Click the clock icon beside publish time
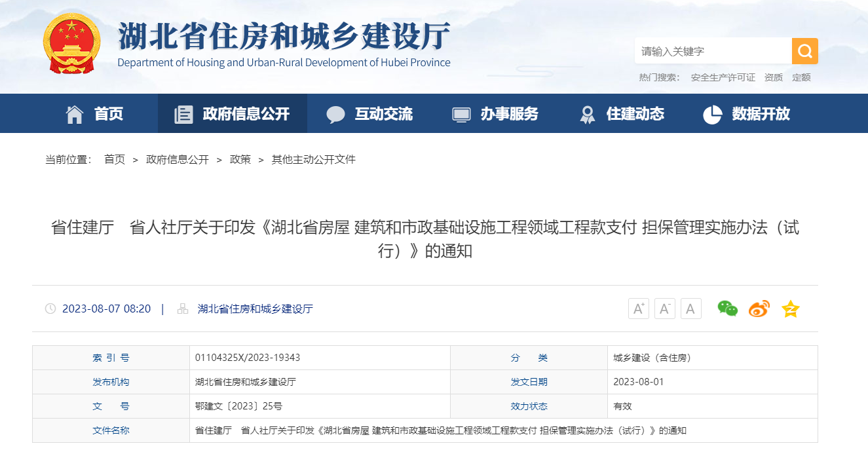The height and width of the screenshot is (452, 868). pyautogui.click(x=50, y=309)
